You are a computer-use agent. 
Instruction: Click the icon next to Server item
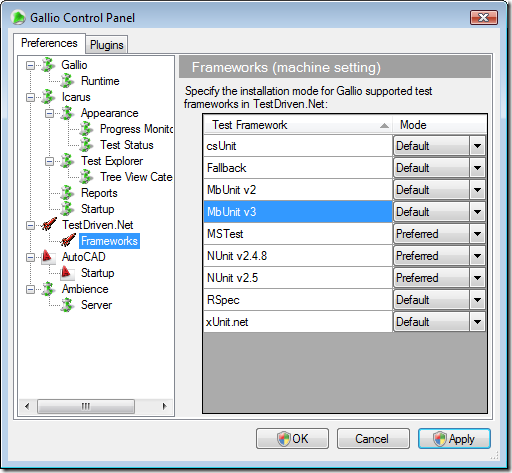point(68,305)
